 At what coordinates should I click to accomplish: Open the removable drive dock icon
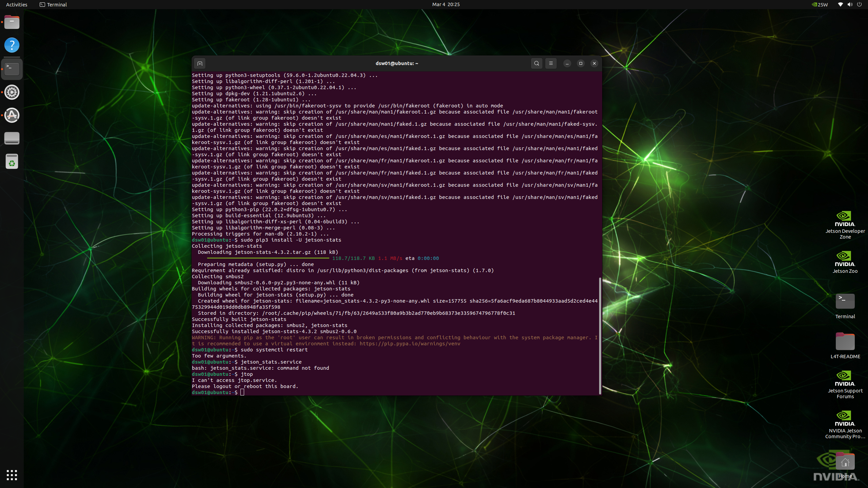(x=12, y=138)
